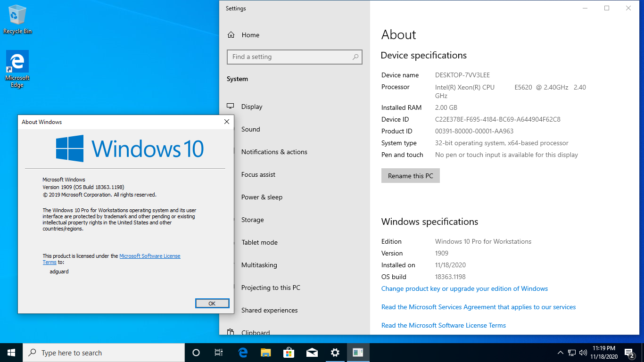The width and height of the screenshot is (644, 362).
Task: Click the Edition value Windows 10 Pro for Workstations
Action: pyautogui.click(x=483, y=241)
